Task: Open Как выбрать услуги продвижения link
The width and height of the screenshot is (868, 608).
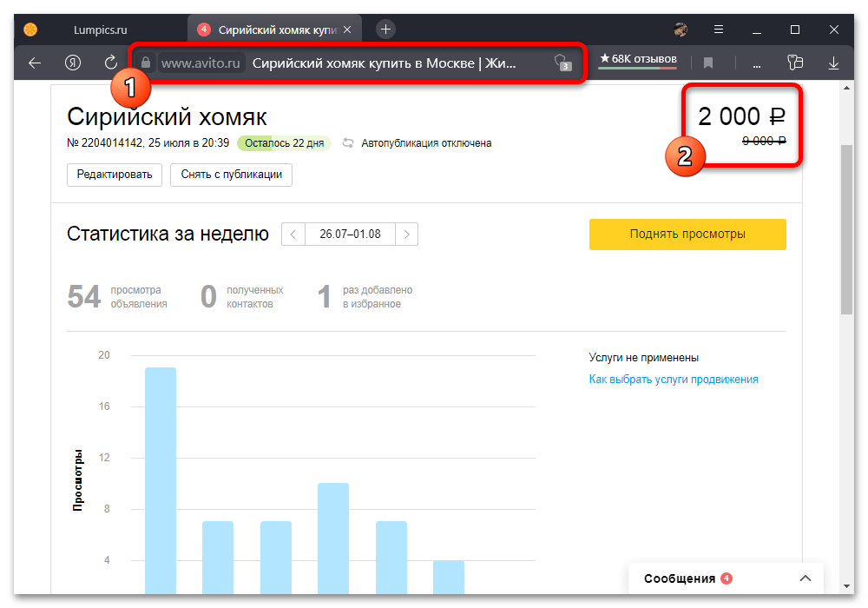Action: [x=674, y=380]
